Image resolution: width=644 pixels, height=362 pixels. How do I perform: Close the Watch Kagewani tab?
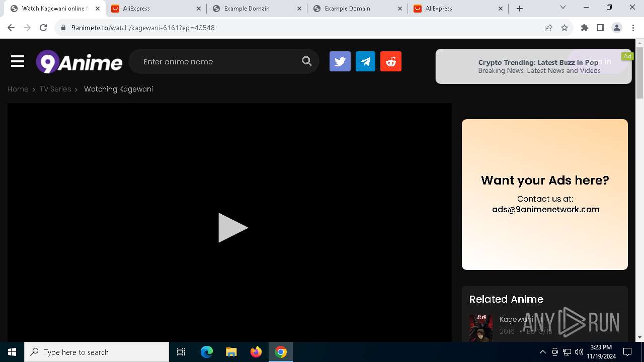click(98, 9)
